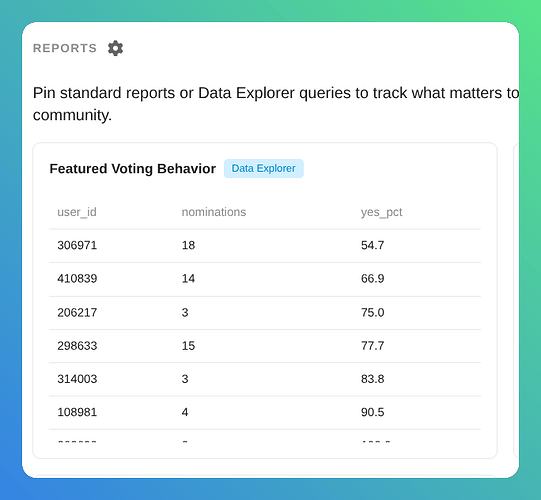Image resolution: width=541 pixels, height=500 pixels.
Task: Click user ID 298633 cell
Action: pyautogui.click(x=77, y=346)
